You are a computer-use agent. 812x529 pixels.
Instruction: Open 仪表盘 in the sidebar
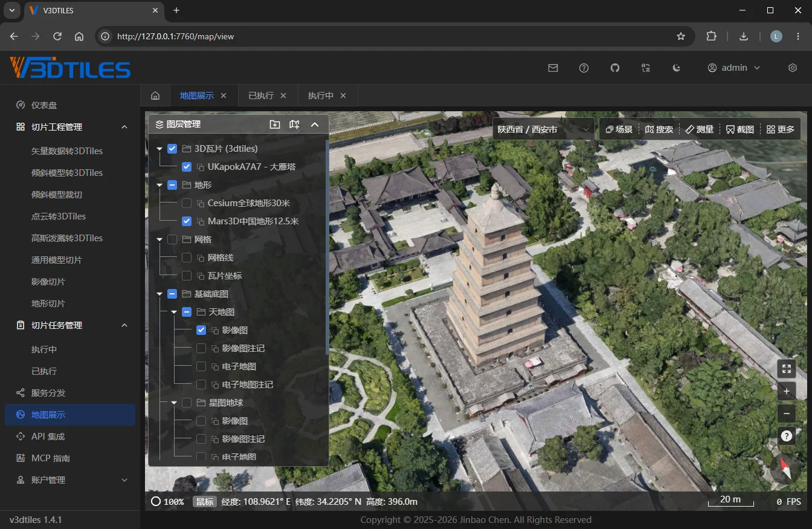click(x=70, y=105)
